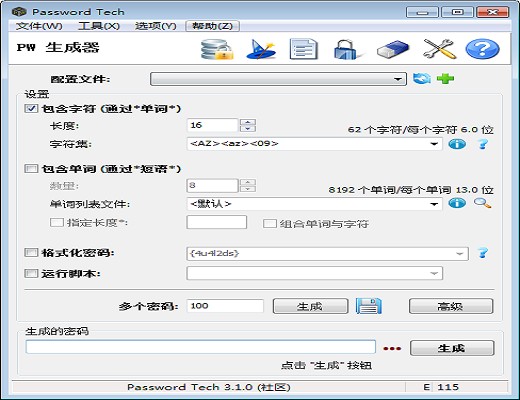The width and height of the screenshot is (520, 400).
Task: Click the wizard hat toolbar icon
Action: [x=261, y=49]
